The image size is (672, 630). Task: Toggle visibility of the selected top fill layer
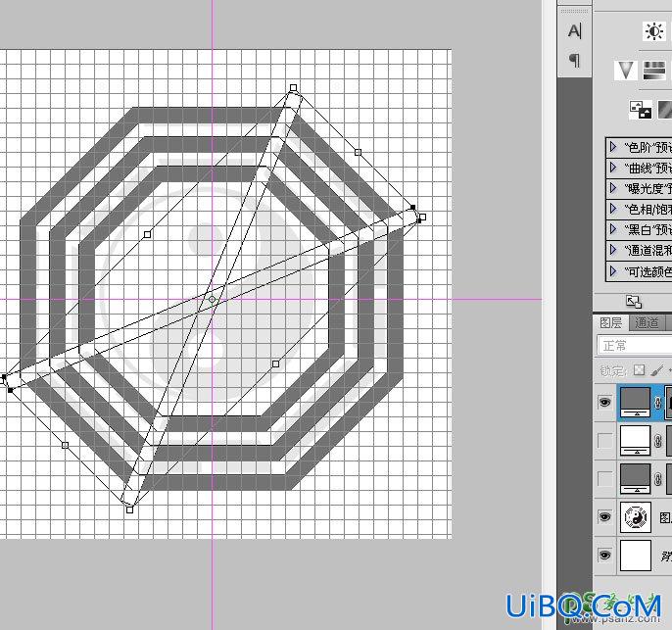pyautogui.click(x=604, y=402)
